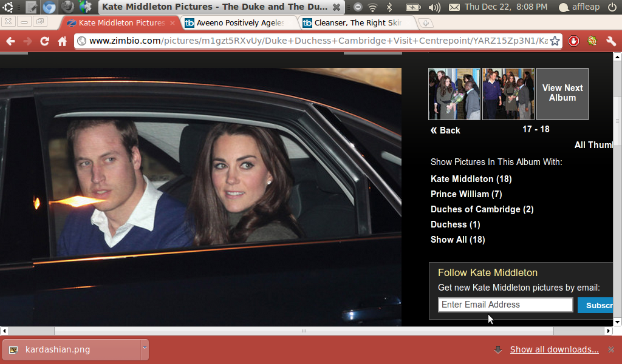The image size is (622, 364).
Task: Close the window from the panel title button
Action: click(x=337, y=7)
